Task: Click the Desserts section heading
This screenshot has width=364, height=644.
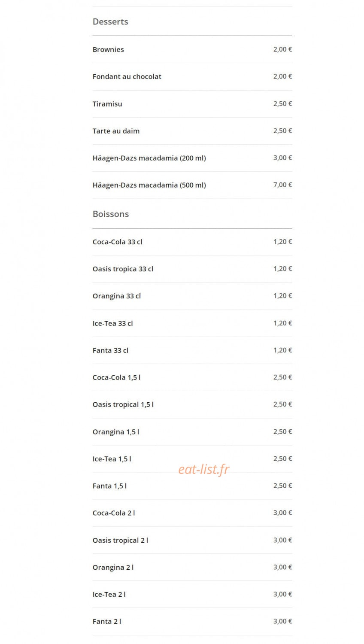Action: pyautogui.click(x=110, y=21)
